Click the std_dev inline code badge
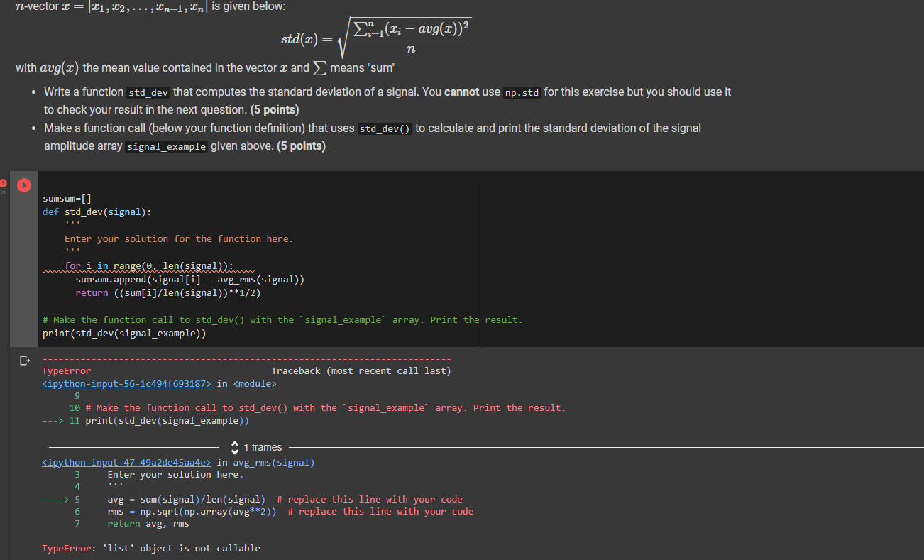Viewport: 924px width, 560px height. 148,92
